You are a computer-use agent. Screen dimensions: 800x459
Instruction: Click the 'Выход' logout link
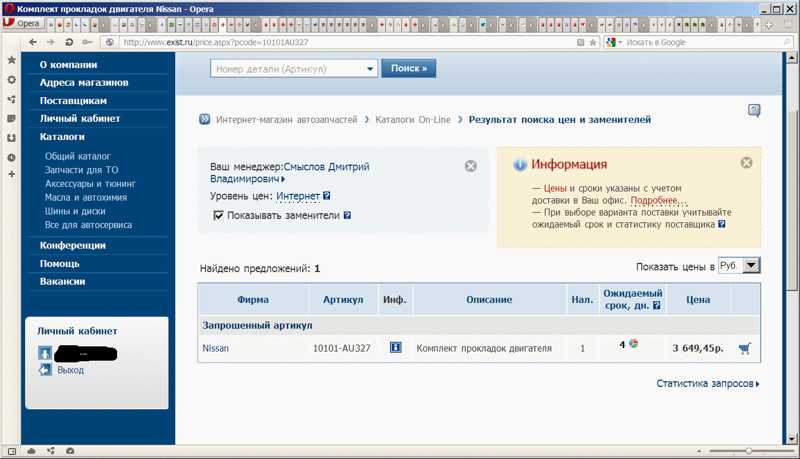click(70, 370)
